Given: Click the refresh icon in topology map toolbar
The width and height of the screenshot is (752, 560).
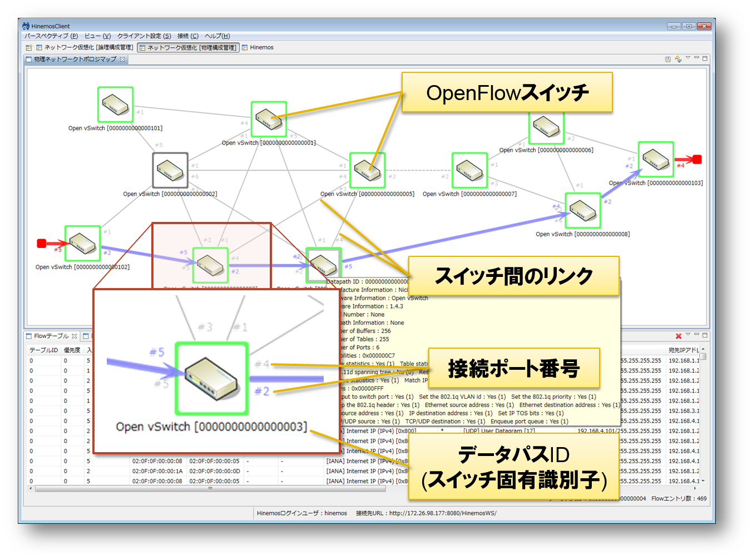Looking at the screenshot, I should [x=678, y=58].
